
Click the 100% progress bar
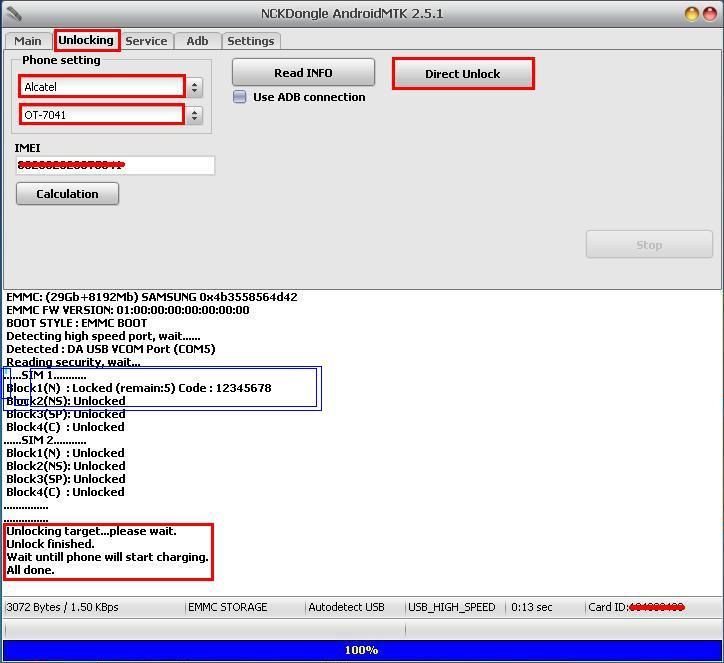[x=361, y=650]
